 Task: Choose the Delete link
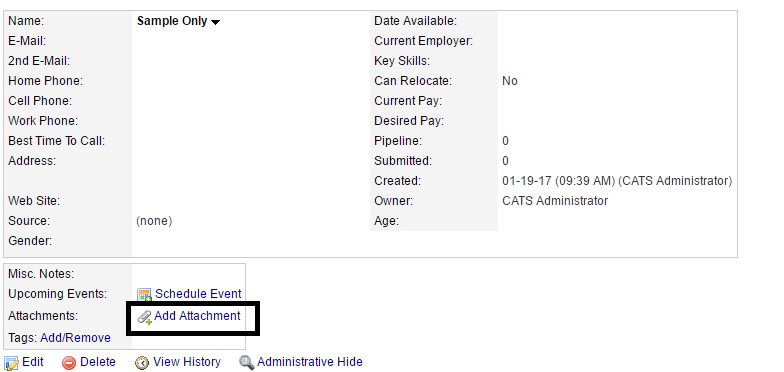pyautogui.click(x=98, y=362)
